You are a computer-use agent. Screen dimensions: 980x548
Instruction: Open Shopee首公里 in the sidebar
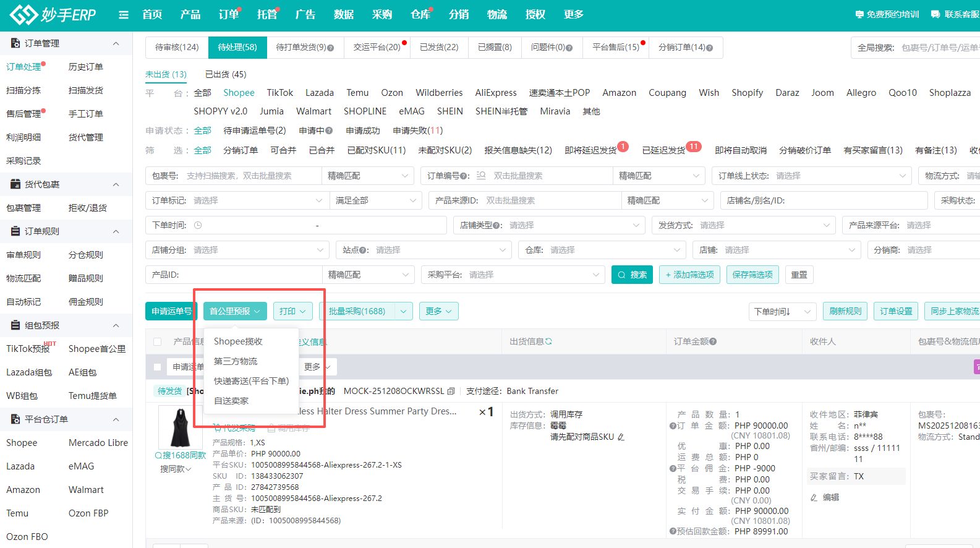pos(97,349)
